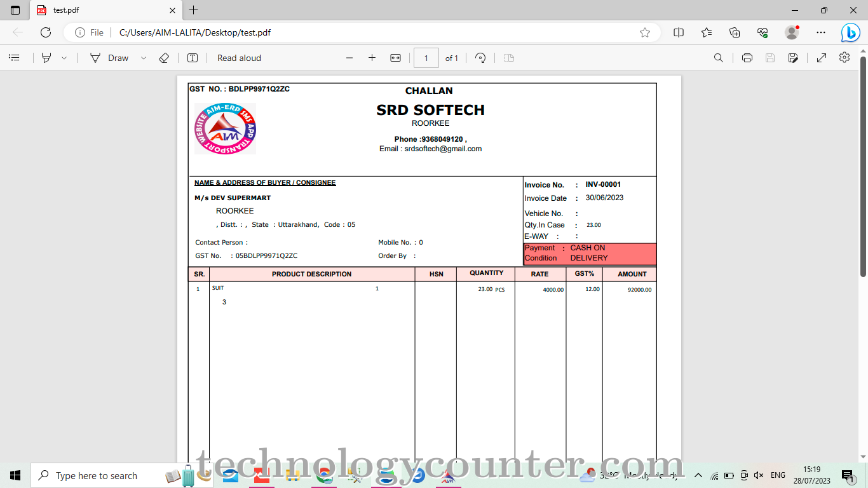Add this page to favorites

[645, 32]
